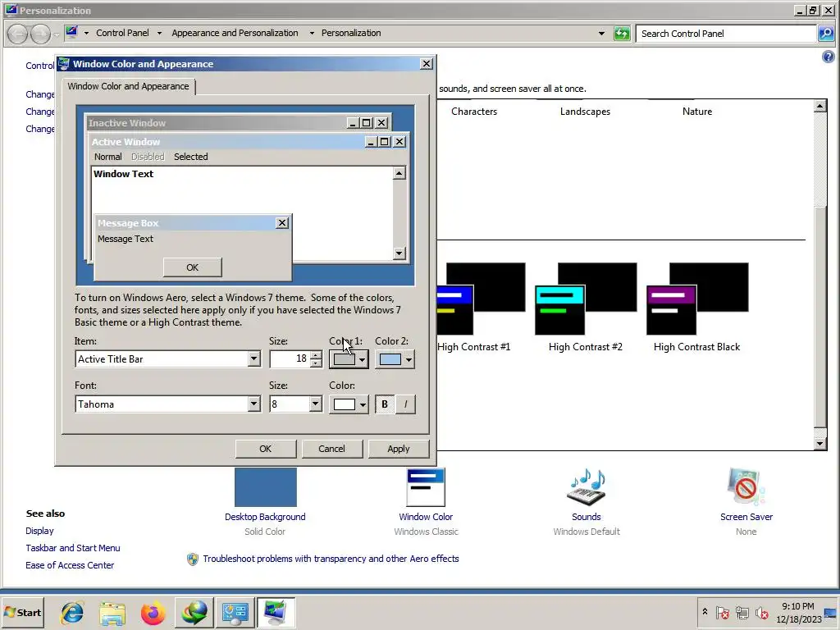Click OK in Window Color and Appearance dialog
840x630 pixels.
coord(265,449)
